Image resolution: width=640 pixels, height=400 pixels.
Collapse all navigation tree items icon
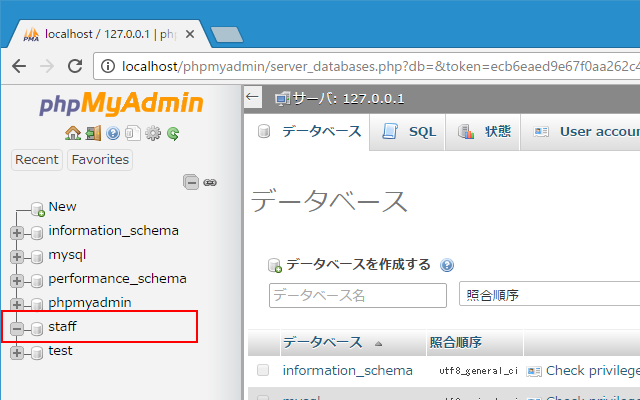191,182
